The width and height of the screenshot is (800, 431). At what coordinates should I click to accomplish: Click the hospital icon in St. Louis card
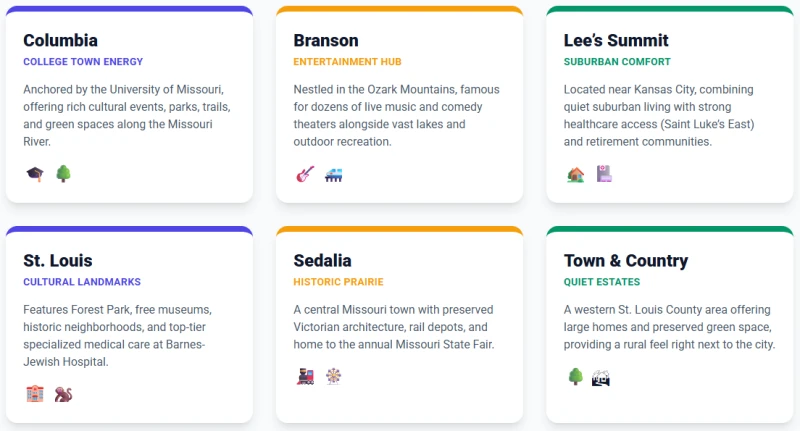(35, 394)
